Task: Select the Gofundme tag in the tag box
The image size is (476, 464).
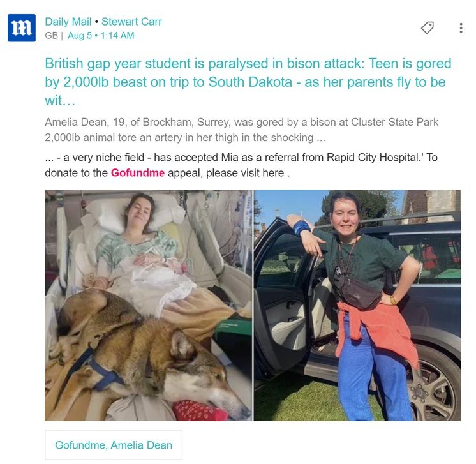Action: [x=81, y=445]
